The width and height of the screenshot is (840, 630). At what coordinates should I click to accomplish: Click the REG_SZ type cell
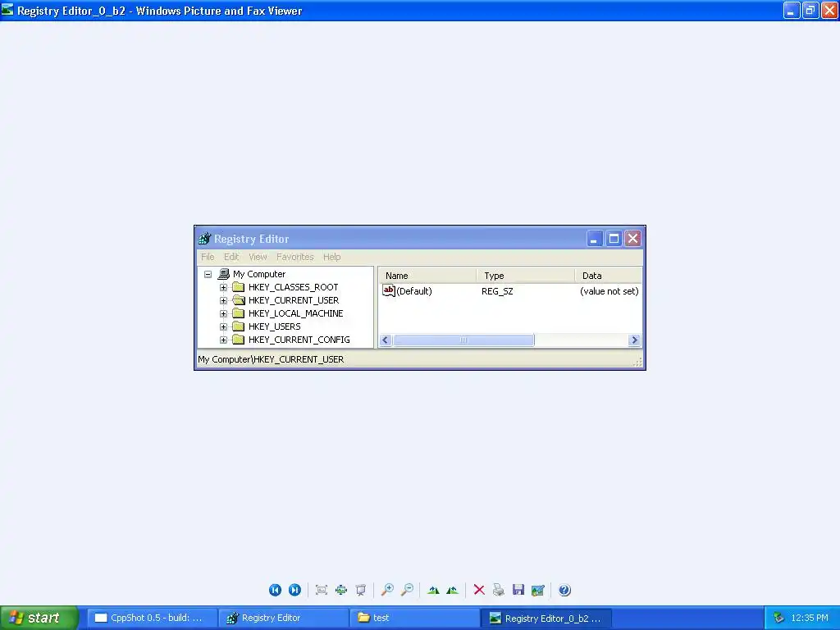[497, 291]
